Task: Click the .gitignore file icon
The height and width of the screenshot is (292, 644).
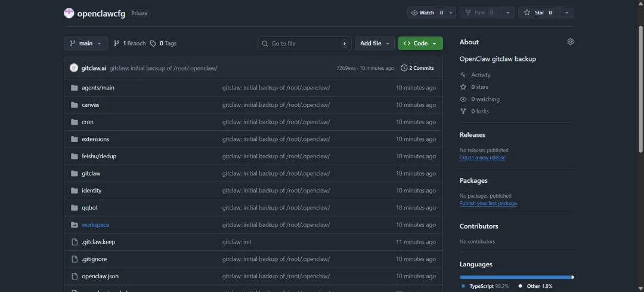Action: pyautogui.click(x=75, y=259)
